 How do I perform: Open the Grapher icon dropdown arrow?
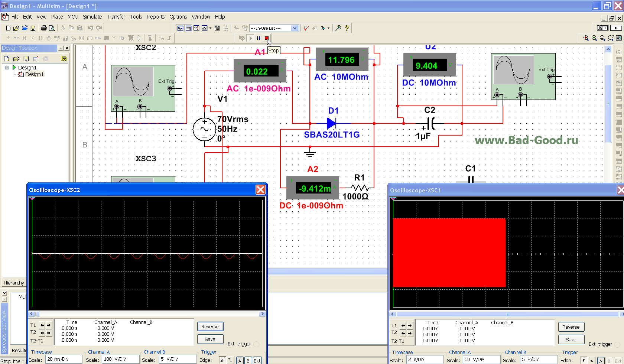click(210, 28)
